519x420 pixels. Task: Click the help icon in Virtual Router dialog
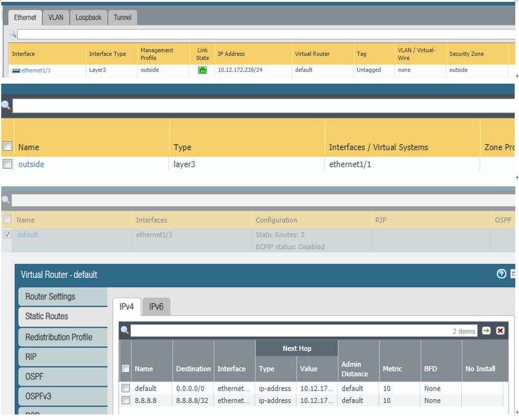pyautogui.click(x=501, y=274)
